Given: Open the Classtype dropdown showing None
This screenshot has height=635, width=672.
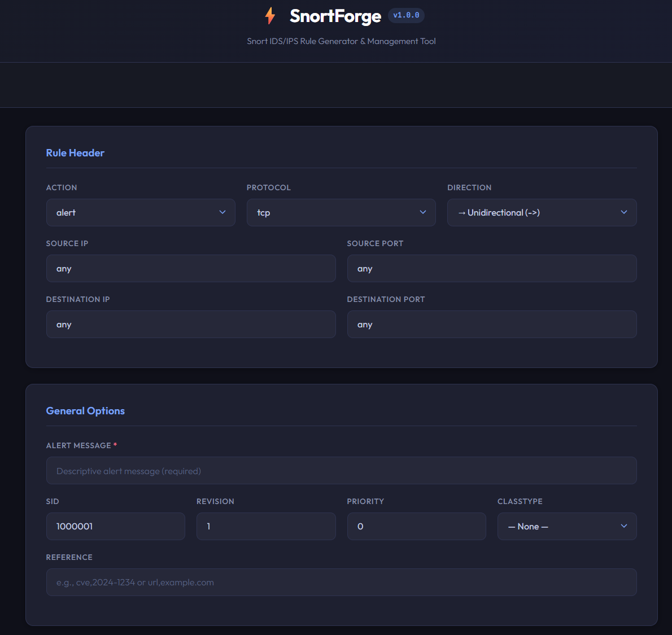Looking at the screenshot, I should [566, 527].
